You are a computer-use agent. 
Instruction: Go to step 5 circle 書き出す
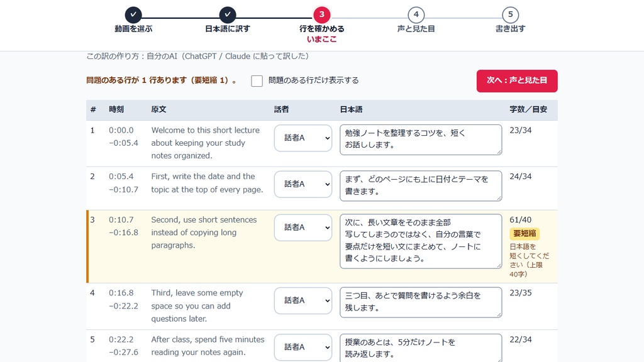(510, 15)
